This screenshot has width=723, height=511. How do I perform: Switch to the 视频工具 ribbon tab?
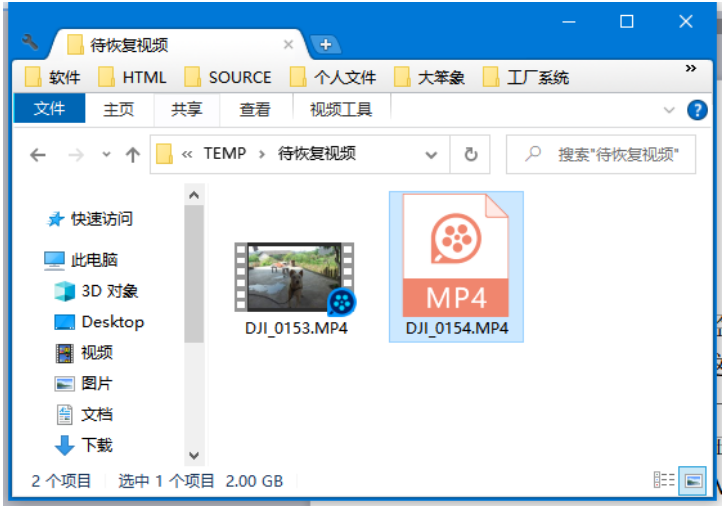pos(341,109)
